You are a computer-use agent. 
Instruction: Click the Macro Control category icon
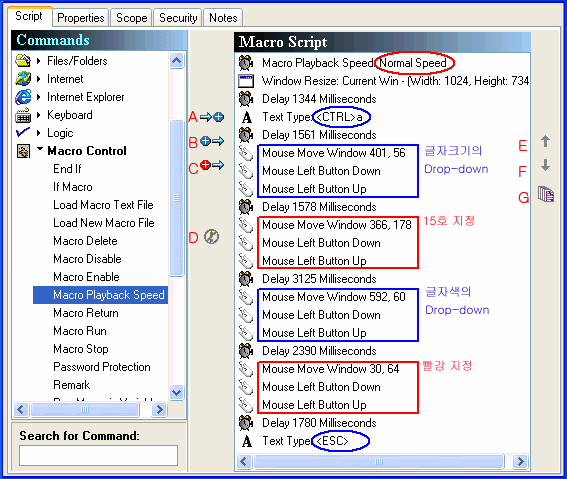[24, 151]
